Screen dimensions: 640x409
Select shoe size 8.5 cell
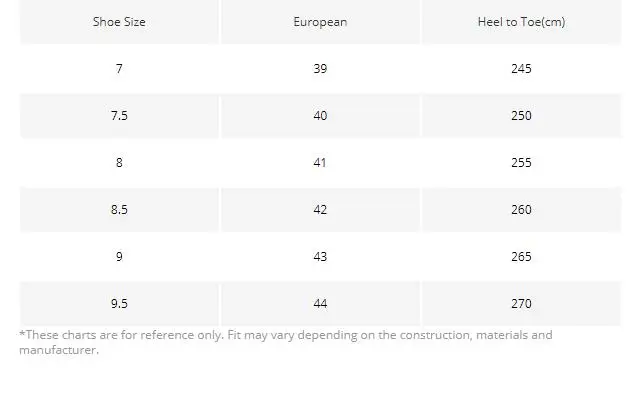pyautogui.click(x=119, y=210)
